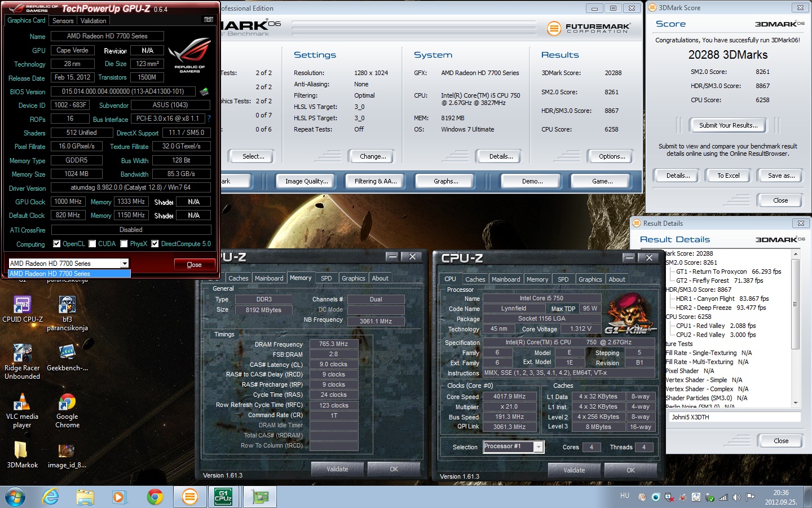This screenshot has height=508, width=812.
Task: Open the bf3 parancsikonja desktop shortcut
Action: 67,313
